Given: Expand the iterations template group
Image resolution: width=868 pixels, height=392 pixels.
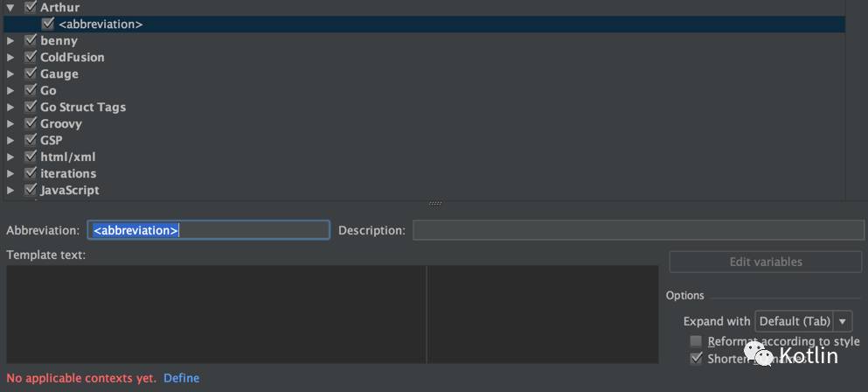Looking at the screenshot, I should [10, 174].
